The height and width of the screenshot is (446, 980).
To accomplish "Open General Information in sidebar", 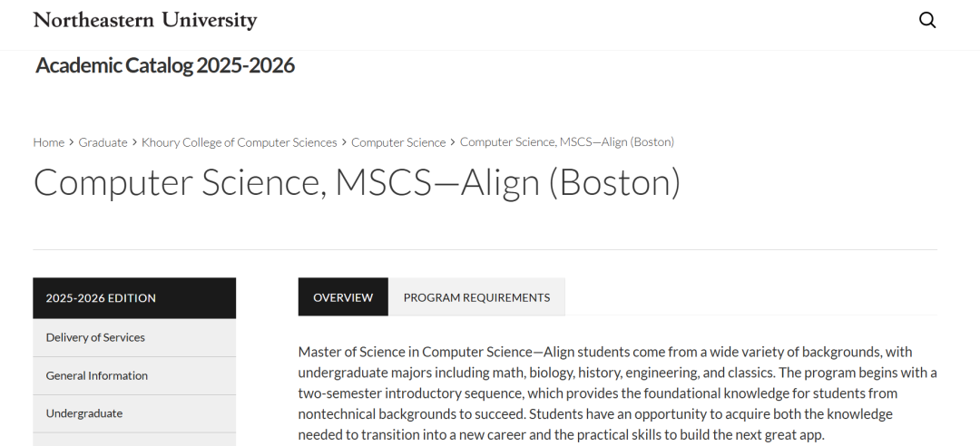I will coord(96,375).
